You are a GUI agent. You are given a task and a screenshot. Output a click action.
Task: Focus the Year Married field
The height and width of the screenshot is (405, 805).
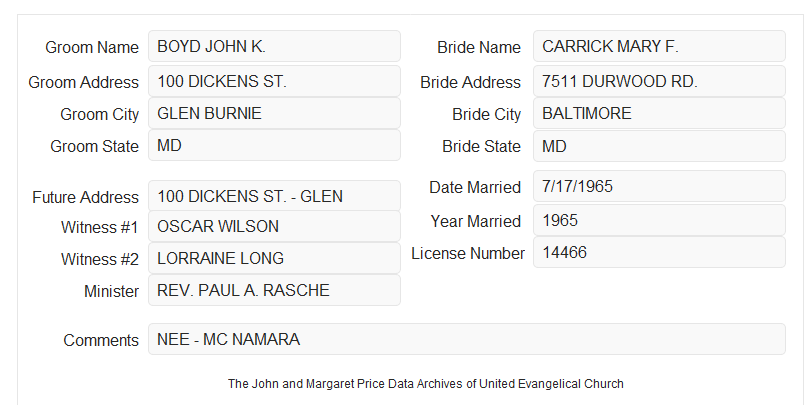(x=659, y=220)
